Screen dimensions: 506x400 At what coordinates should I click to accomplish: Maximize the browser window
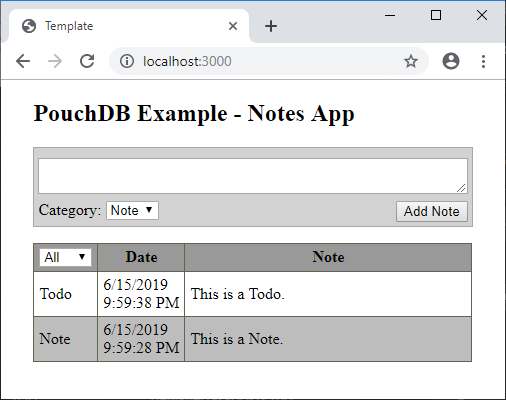[x=436, y=15]
